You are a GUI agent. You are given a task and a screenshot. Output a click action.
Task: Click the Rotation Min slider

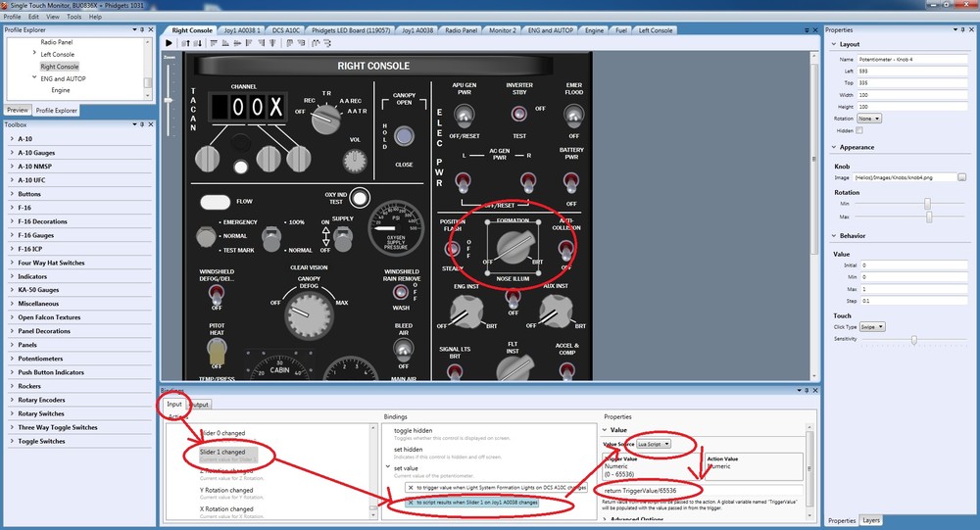[927, 204]
